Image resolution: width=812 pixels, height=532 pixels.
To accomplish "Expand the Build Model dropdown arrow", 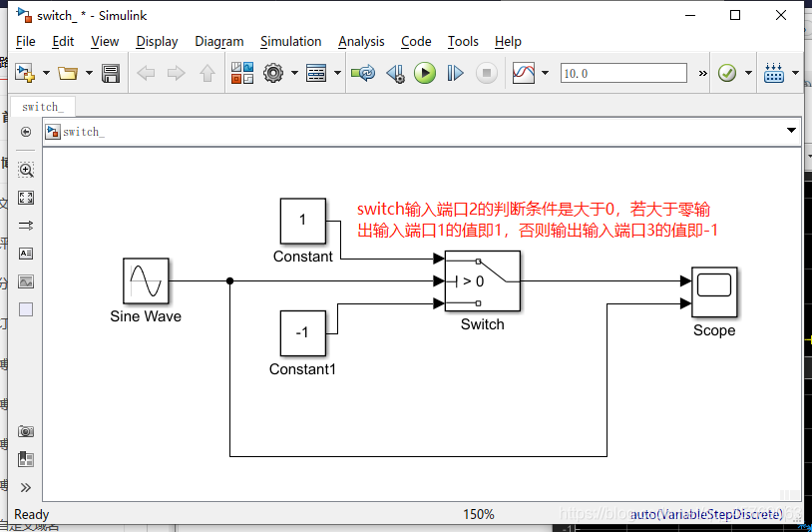I will coord(795,73).
